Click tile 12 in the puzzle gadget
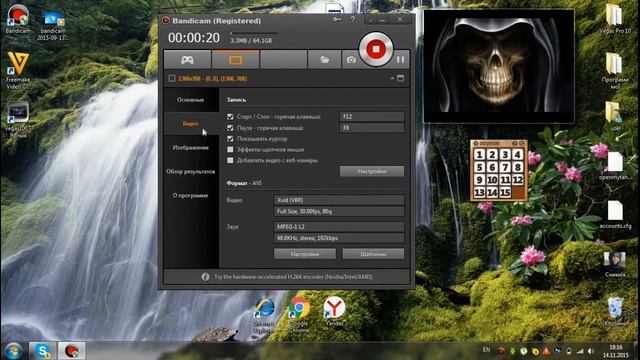The height and width of the screenshot is (360, 640). pos(518,180)
